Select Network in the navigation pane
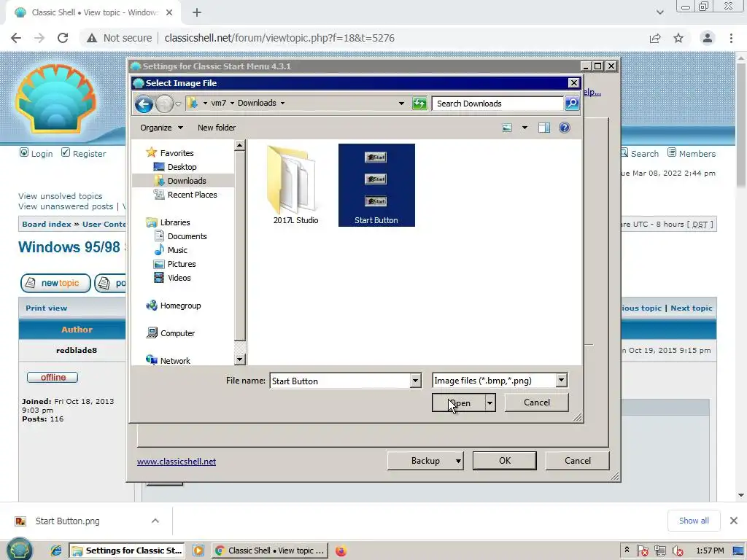Viewport: 747px width, 560px height. tap(175, 360)
